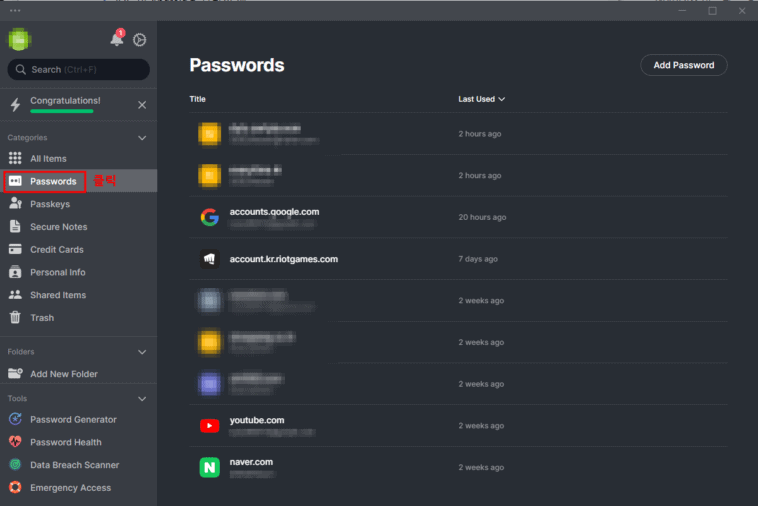This screenshot has width=758, height=506.
Task: Click the Search input field
Action: pyautogui.click(x=79, y=70)
